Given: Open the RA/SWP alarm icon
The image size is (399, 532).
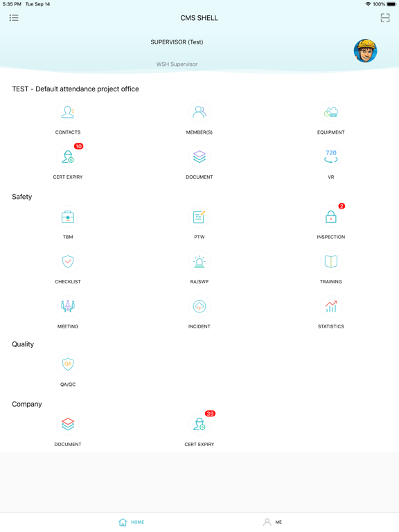Looking at the screenshot, I should tap(199, 262).
